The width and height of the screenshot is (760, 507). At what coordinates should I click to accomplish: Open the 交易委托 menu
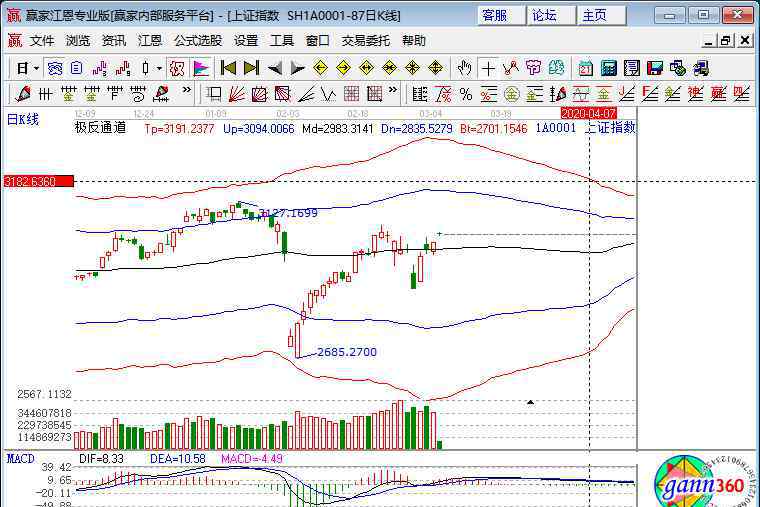[365, 41]
